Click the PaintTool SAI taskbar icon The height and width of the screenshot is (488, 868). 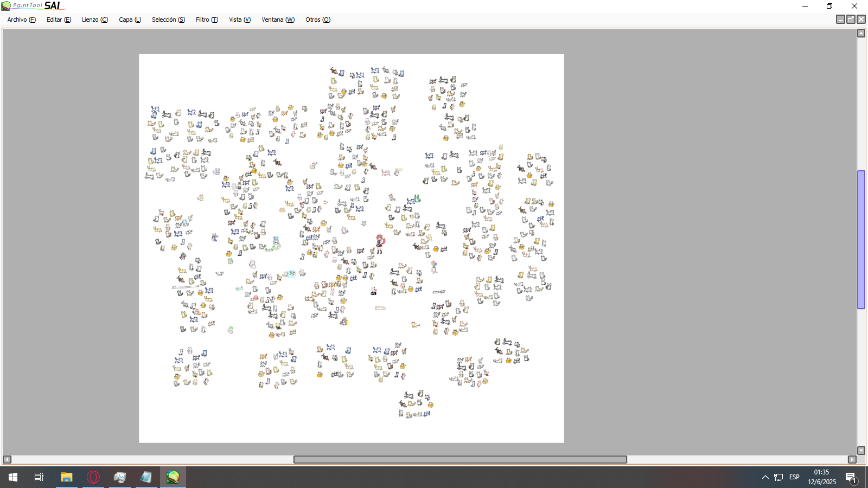click(173, 477)
